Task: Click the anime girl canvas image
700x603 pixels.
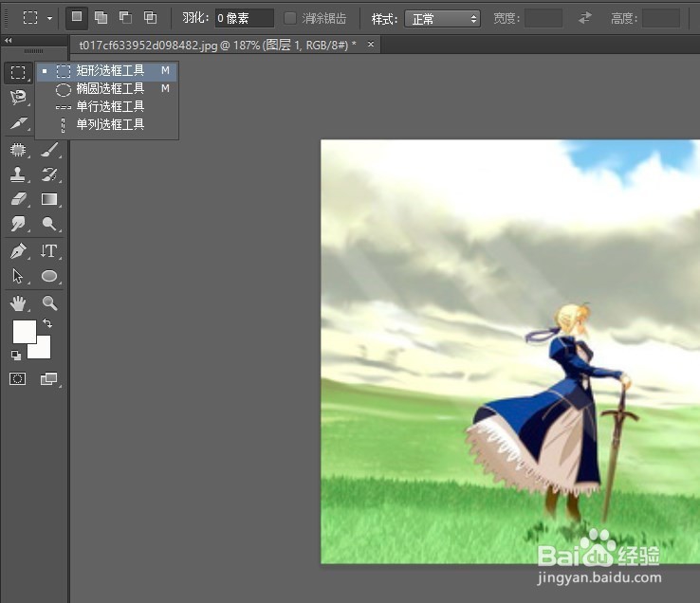Action: click(x=510, y=352)
